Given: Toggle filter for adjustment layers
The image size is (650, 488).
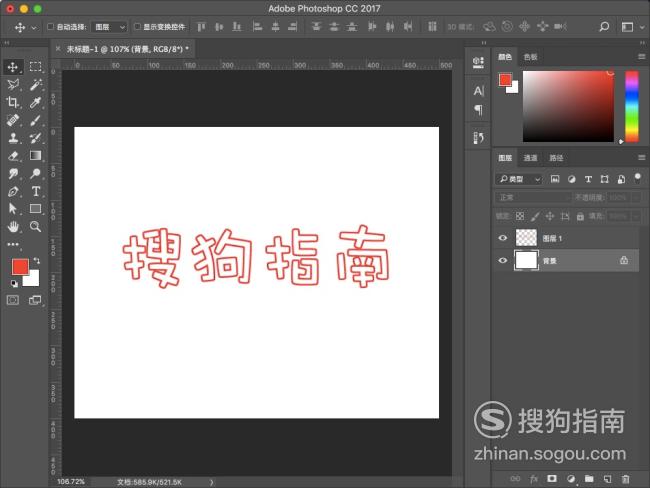Looking at the screenshot, I should pos(572,179).
